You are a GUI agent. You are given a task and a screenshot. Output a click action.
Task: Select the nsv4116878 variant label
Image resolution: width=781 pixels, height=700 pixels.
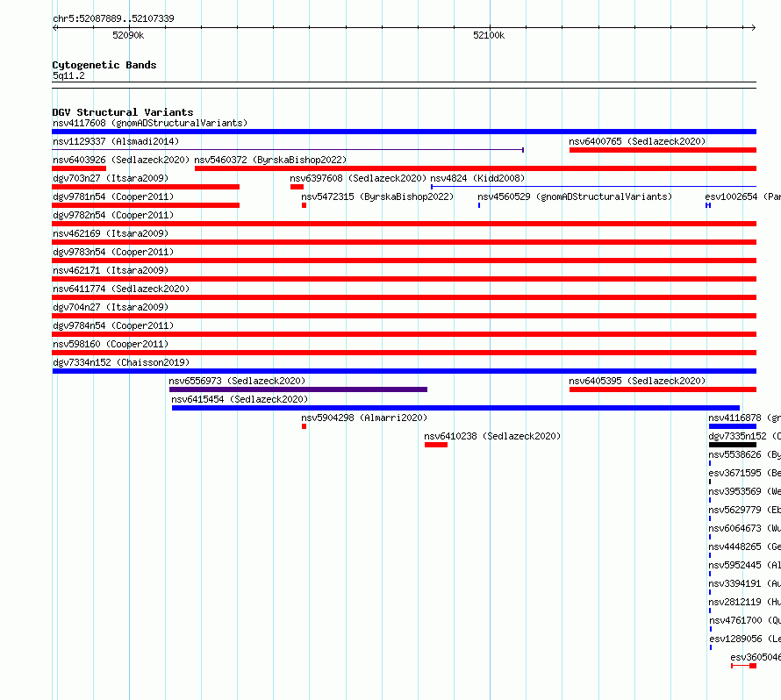745,418
